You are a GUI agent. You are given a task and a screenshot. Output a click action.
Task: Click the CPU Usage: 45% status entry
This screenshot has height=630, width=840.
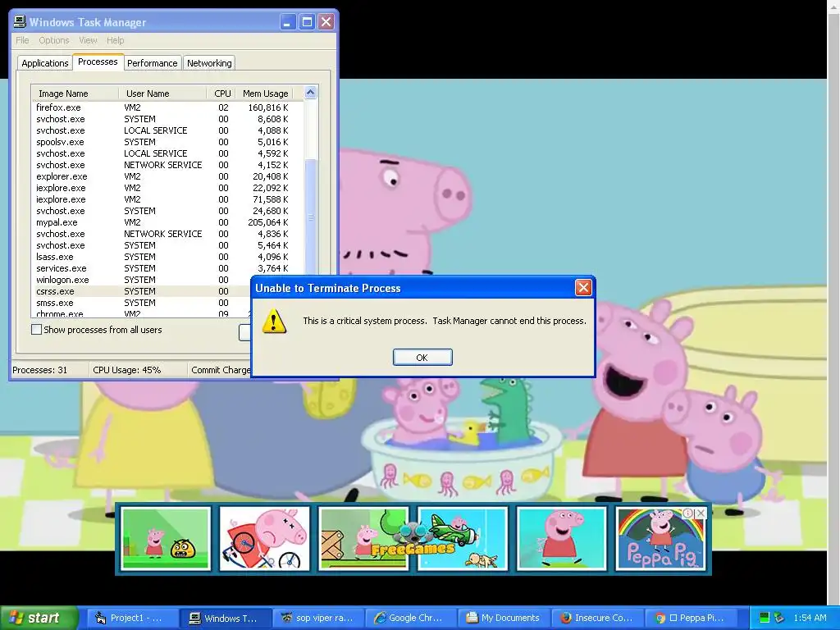tap(127, 370)
